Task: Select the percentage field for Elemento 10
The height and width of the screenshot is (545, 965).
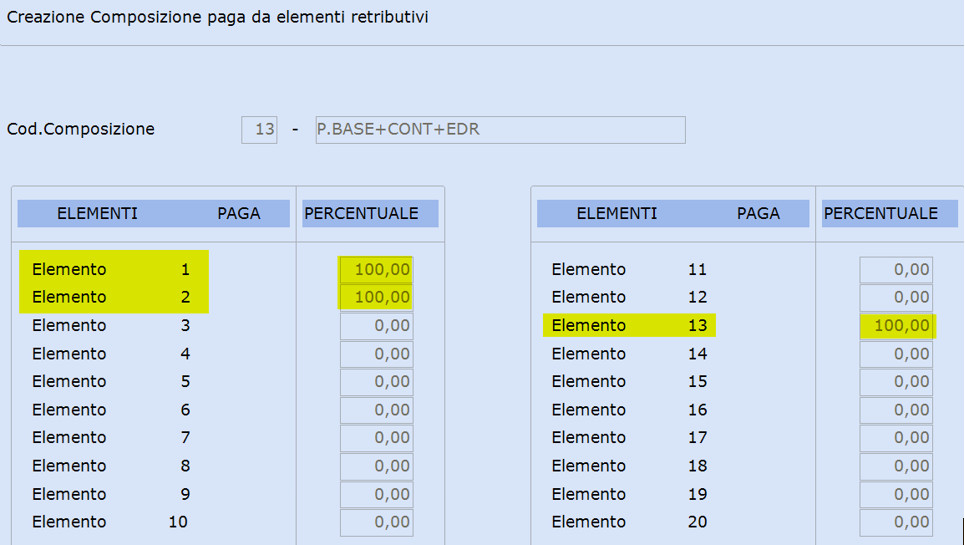Action: tap(376, 522)
